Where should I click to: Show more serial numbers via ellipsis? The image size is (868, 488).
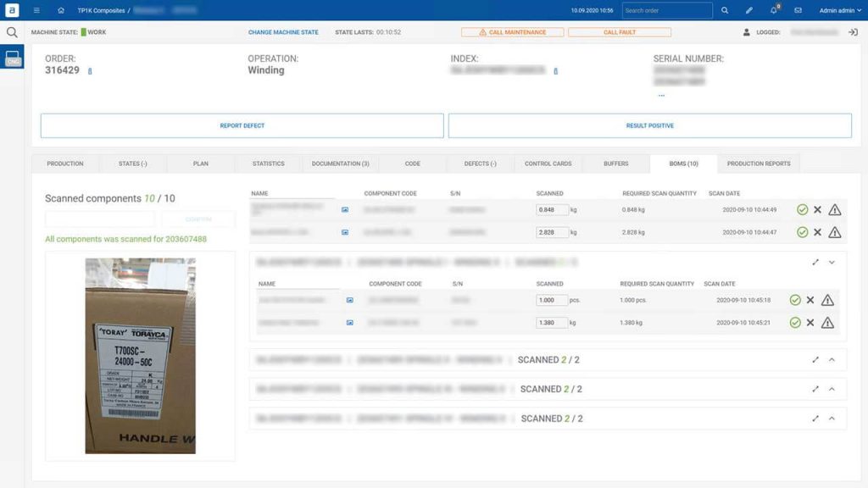(661, 95)
